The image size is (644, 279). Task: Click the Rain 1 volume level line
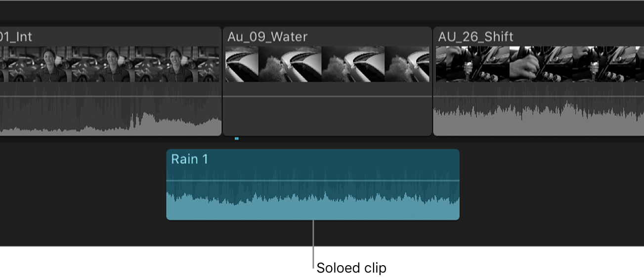[313, 181]
